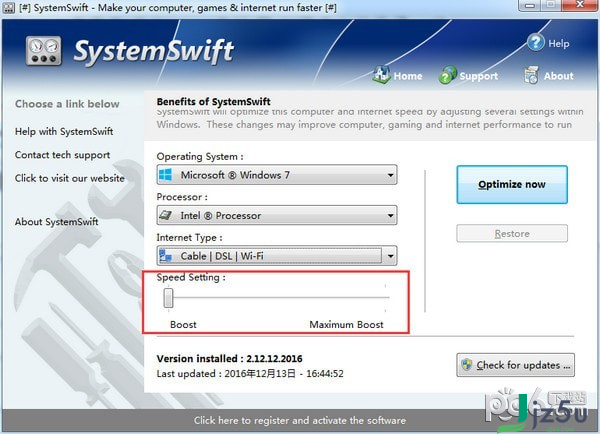This screenshot has width=600, height=434.
Task: Click the Choose a link below heading
Action: pos(67,104)
